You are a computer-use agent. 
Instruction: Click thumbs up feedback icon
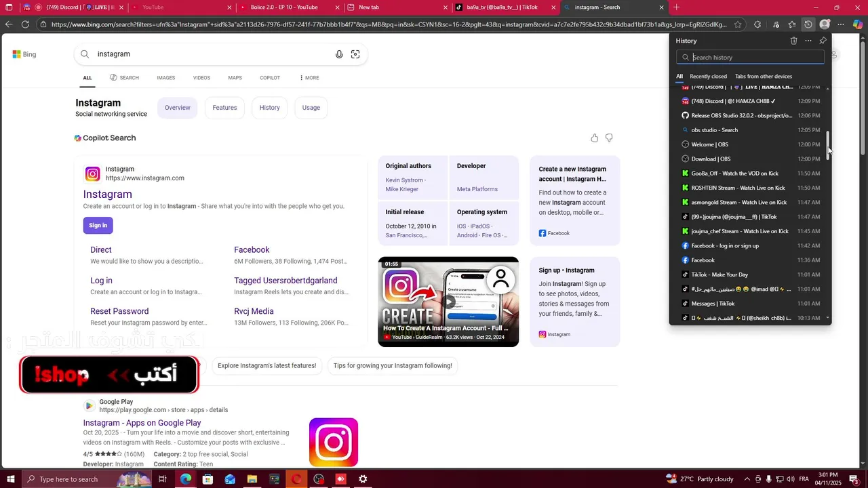595,138
